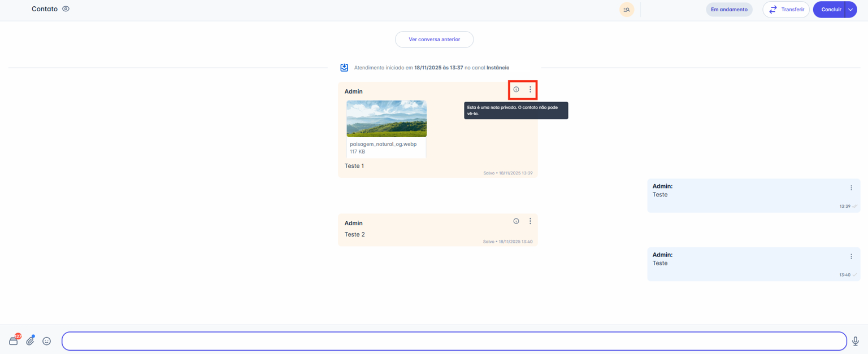Open the quick replies icon with 127 badge

click(14, 340)
